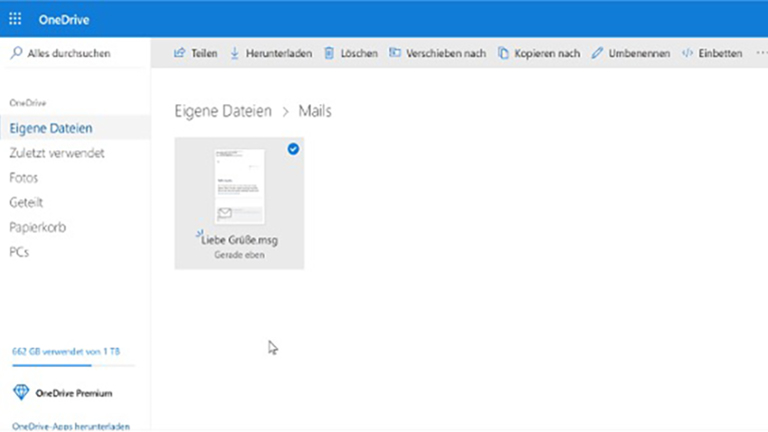Uncheck the Liebe Grüße.msg selection circle
Image resolution: width=768 pixels, height=432 pixels.
293,149
